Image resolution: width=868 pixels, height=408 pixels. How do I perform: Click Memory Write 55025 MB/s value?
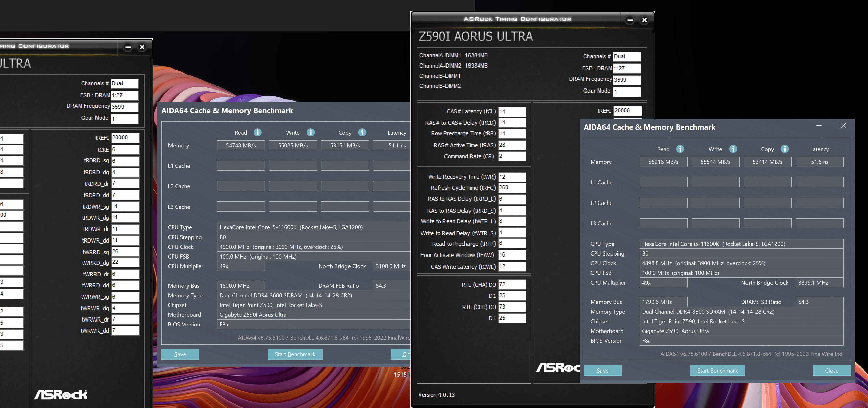pos(293,145)
